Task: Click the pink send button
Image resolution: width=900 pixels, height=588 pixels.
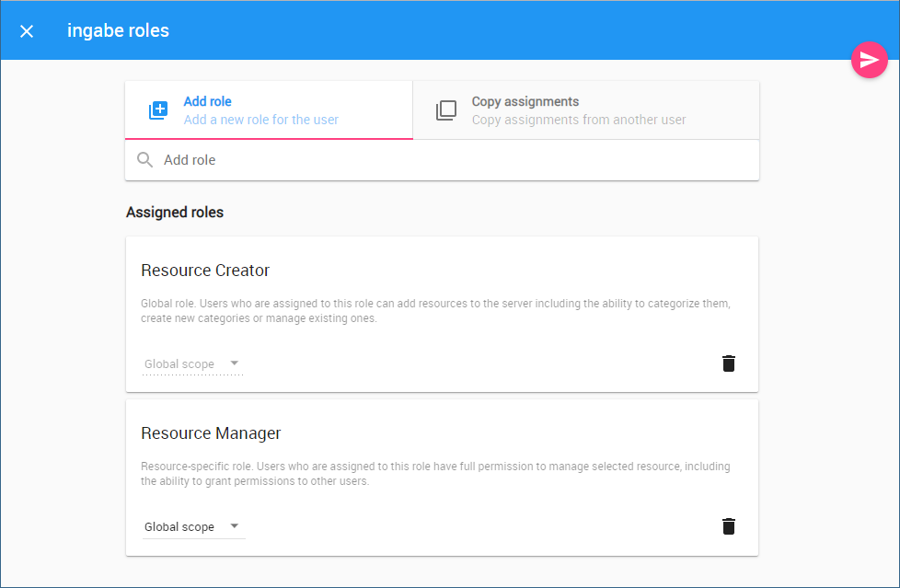Action: [x=869, y=60]
